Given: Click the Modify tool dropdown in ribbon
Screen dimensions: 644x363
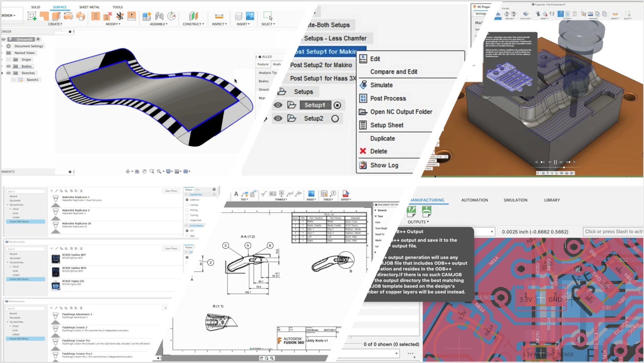Looking at the screenshot, I should click(x=111, y=24).
